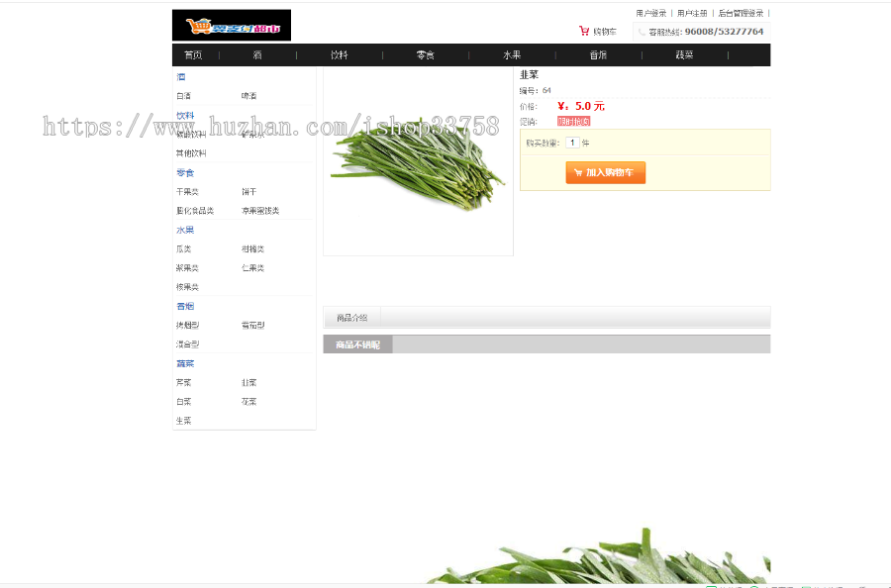
Task: Open 后台管理登录 admin login
Action: click(x=741, y=12)
